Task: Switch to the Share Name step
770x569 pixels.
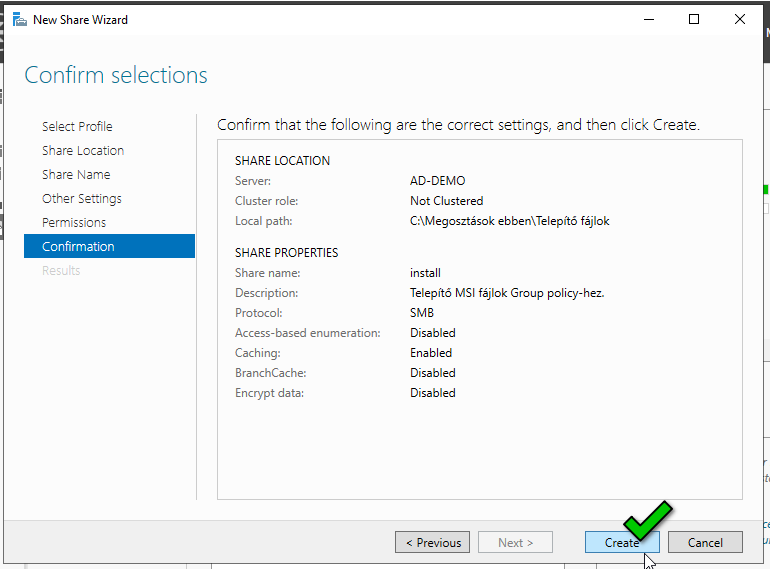Action: (x=76, y=174)
